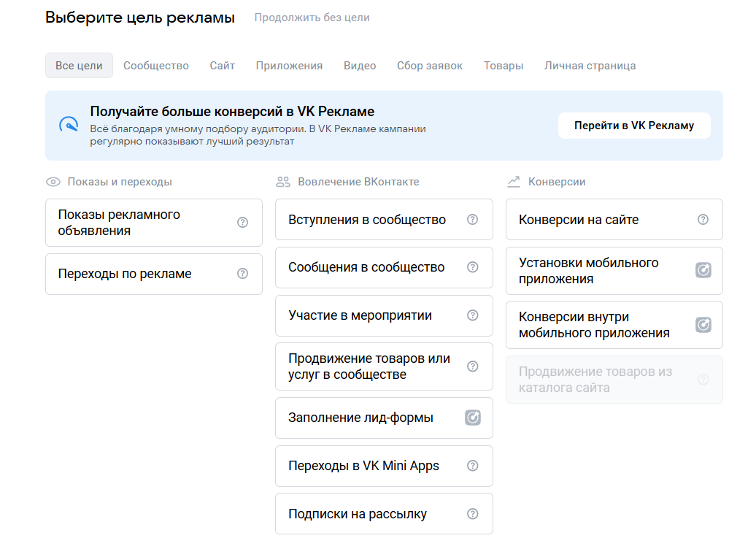Pick the Подписки на рассылку goal
Image resolution: width=756 pixels, height=549 pixels.
tap(365, 513)
